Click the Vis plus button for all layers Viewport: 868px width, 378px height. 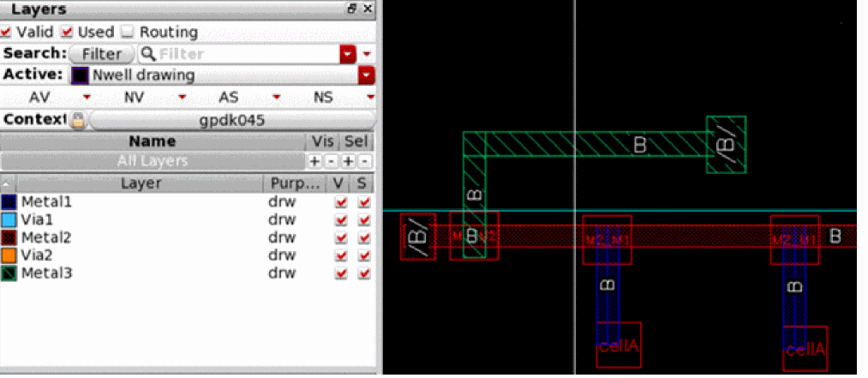(314, 162)
